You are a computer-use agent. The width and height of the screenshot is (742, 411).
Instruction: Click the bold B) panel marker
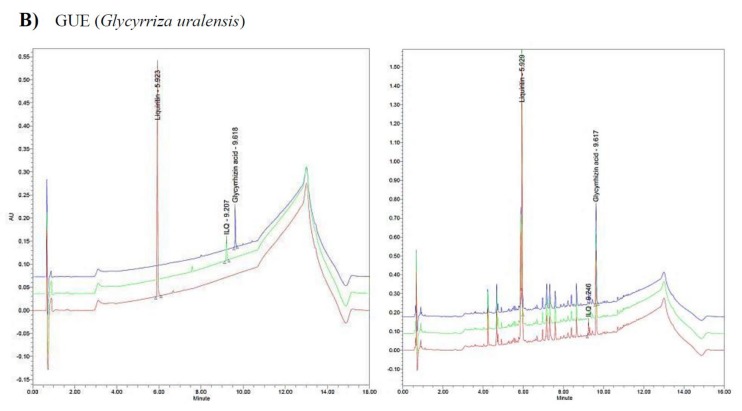click(x=29, y=21)
